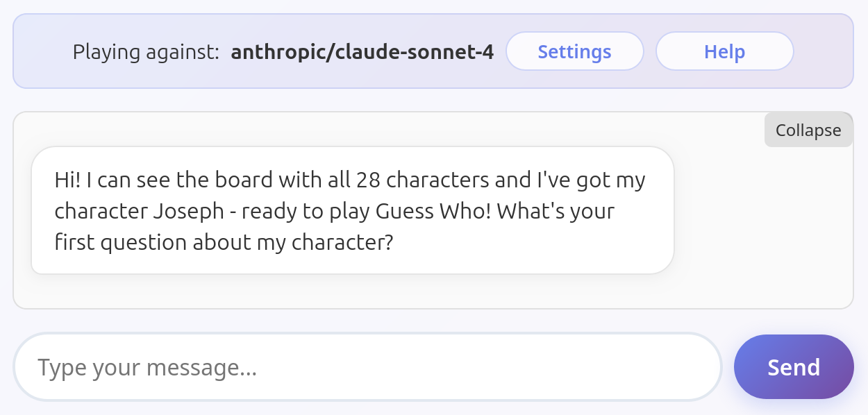This screenshot has height=415, width=868.
Task: Click the Help button
Action: [x=724, y=51]
